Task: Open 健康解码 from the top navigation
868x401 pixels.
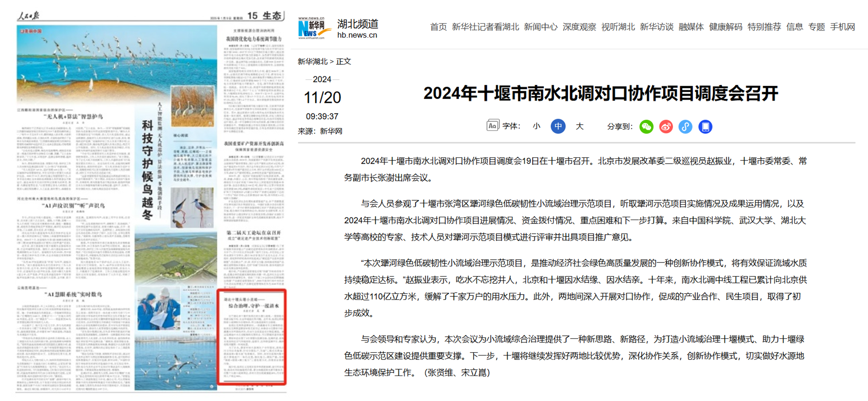Action: point(725,27)
